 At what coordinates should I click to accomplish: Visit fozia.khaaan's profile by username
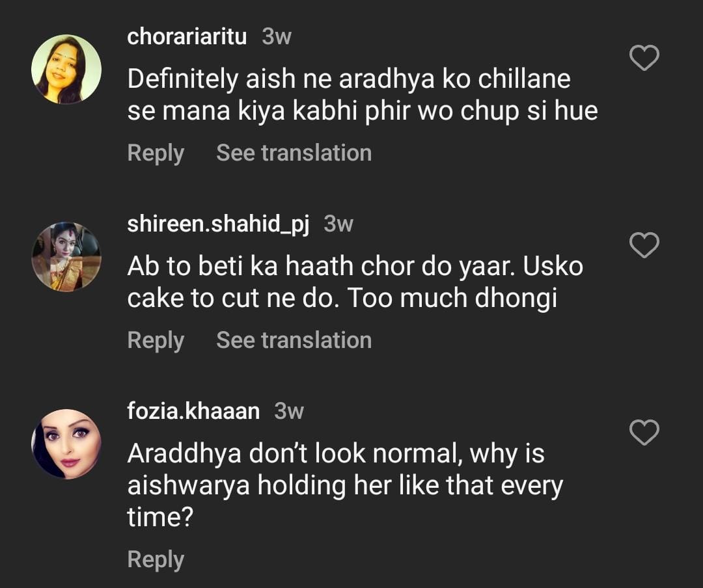click(x=193, y=411)
